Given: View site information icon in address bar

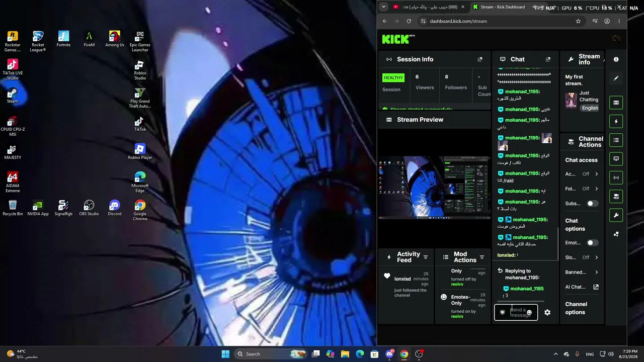Looking at the screenshot, I should 423,21.
